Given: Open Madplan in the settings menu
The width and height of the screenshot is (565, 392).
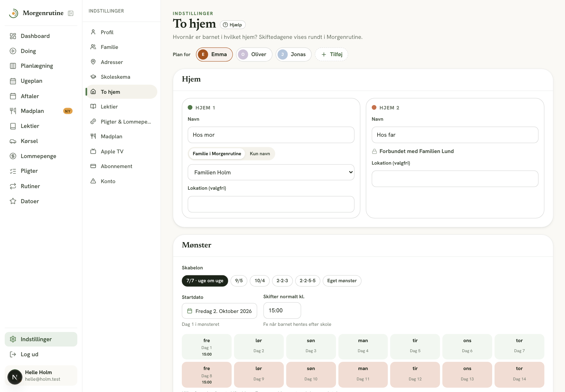Looking at the screenshot, I should (121, 136).
